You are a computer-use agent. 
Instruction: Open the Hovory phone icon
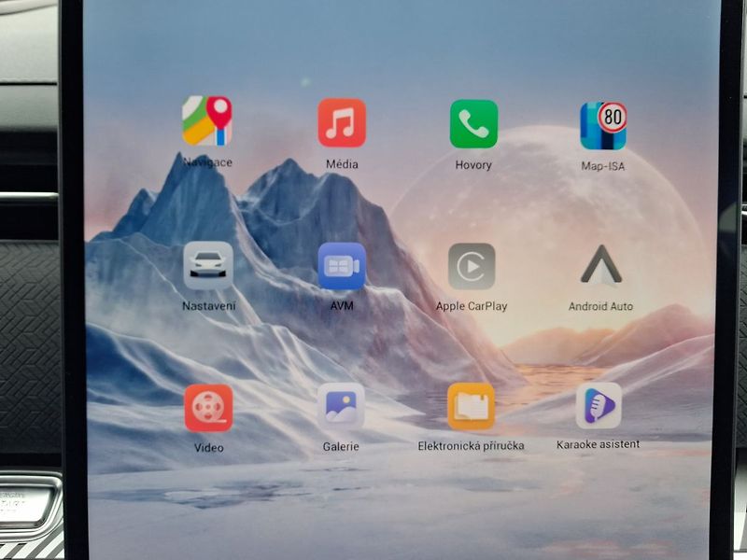coord(473,124)
